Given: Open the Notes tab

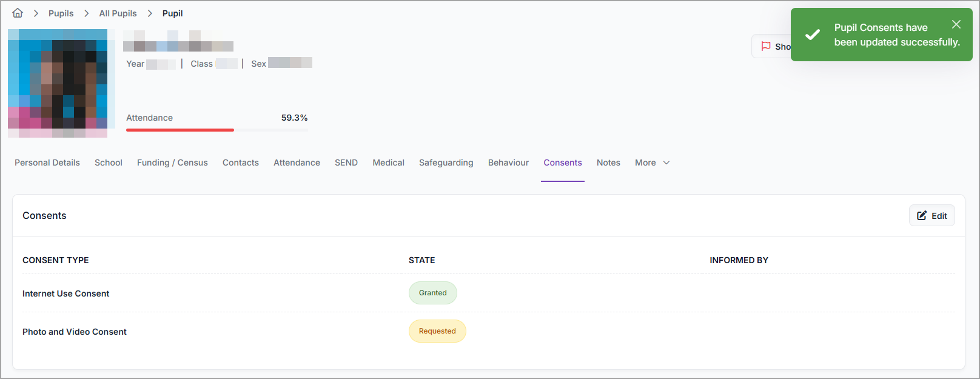Looking at the screenshot, I should pos(608,163).
